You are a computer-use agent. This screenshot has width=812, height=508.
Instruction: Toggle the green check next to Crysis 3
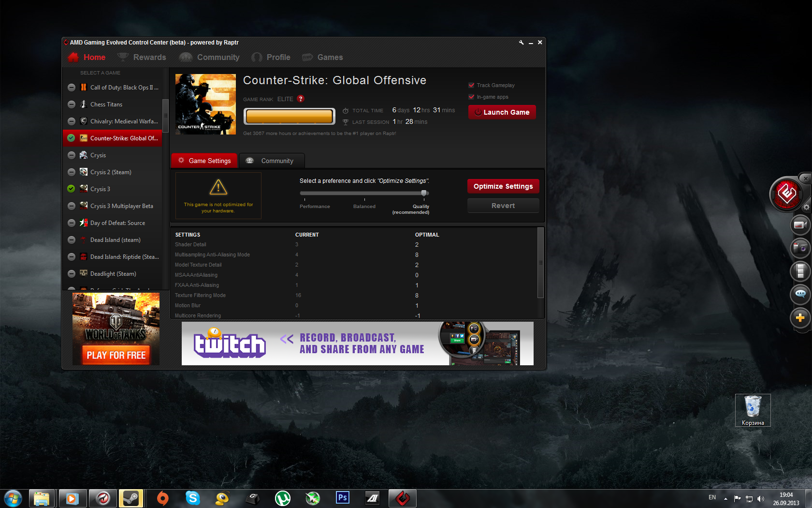pos(71,189)
